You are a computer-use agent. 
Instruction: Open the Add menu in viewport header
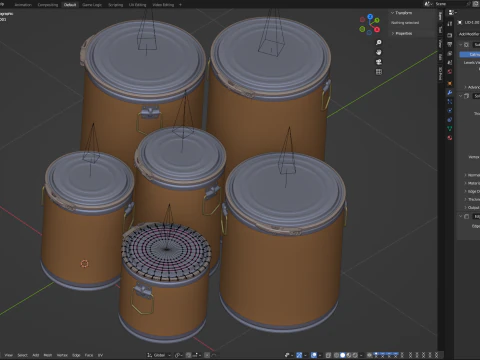[36, 355]
